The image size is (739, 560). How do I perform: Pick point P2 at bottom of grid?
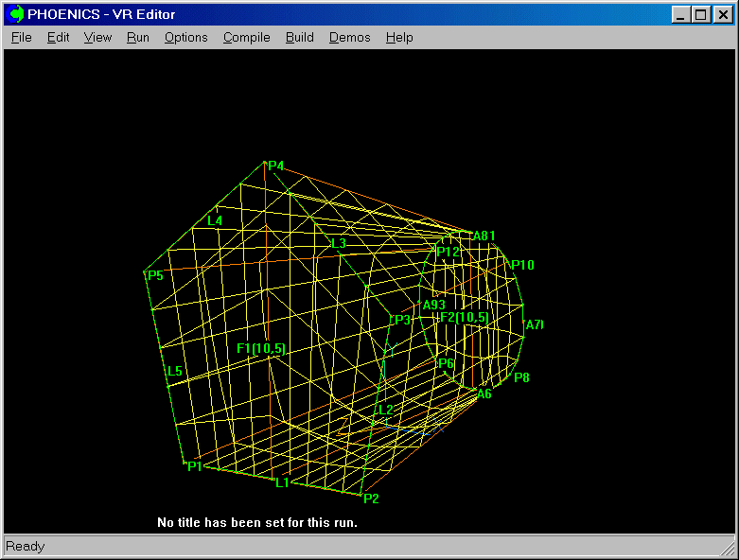(371, 499)
